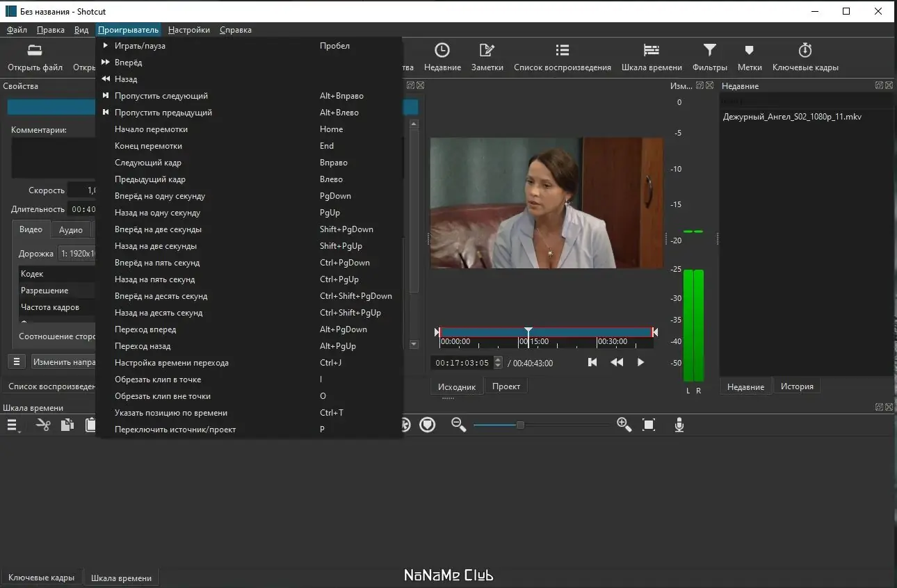Select Вперёд на пять секунд
Viewport: 897px width, 588px height.
(x=249, y=263)
